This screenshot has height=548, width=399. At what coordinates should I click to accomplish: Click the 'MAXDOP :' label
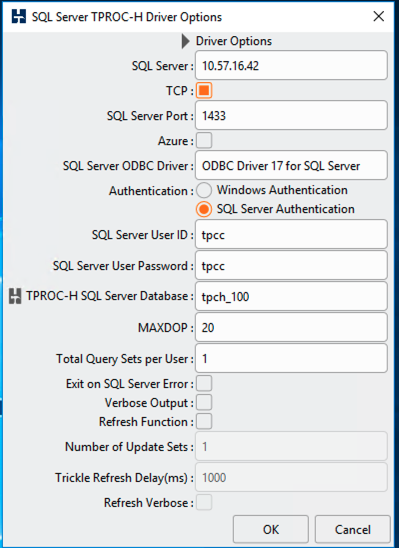(x=166, y=328)
